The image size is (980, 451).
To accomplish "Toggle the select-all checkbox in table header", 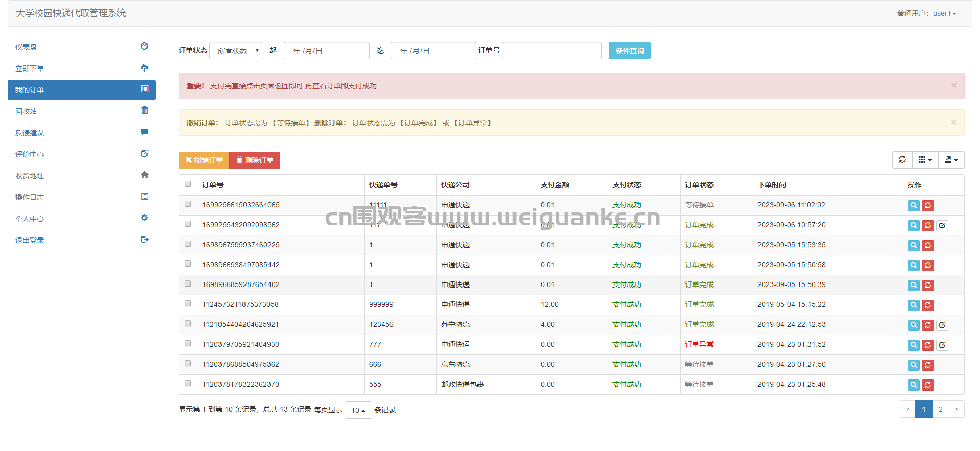I will [188, 184].
